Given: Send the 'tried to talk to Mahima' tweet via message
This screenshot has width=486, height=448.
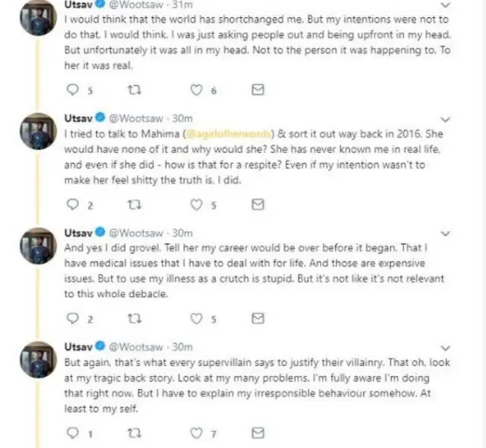Looking at the screenshot, I should coord(258,204).
